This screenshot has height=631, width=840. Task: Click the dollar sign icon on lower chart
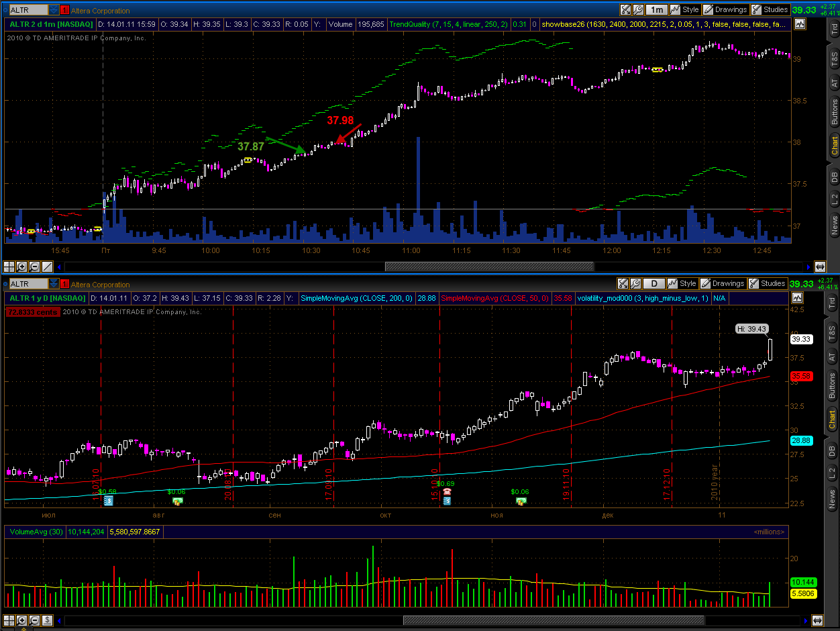[x=47, y=622]
